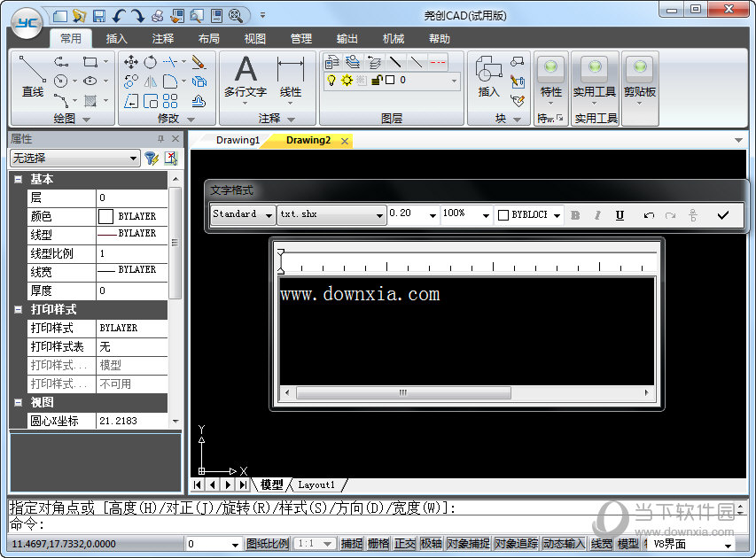
Task: Select the 直线 line drawing tool
Action: point(32,76)
